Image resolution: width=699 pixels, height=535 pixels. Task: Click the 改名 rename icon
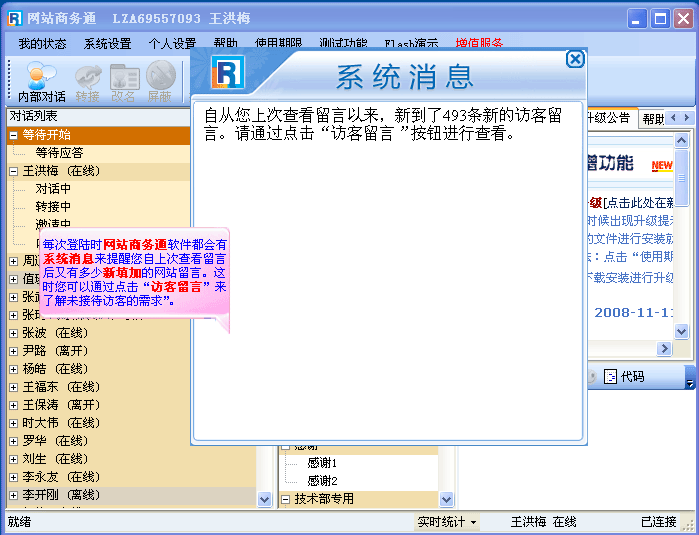click(x=124, y=81)
